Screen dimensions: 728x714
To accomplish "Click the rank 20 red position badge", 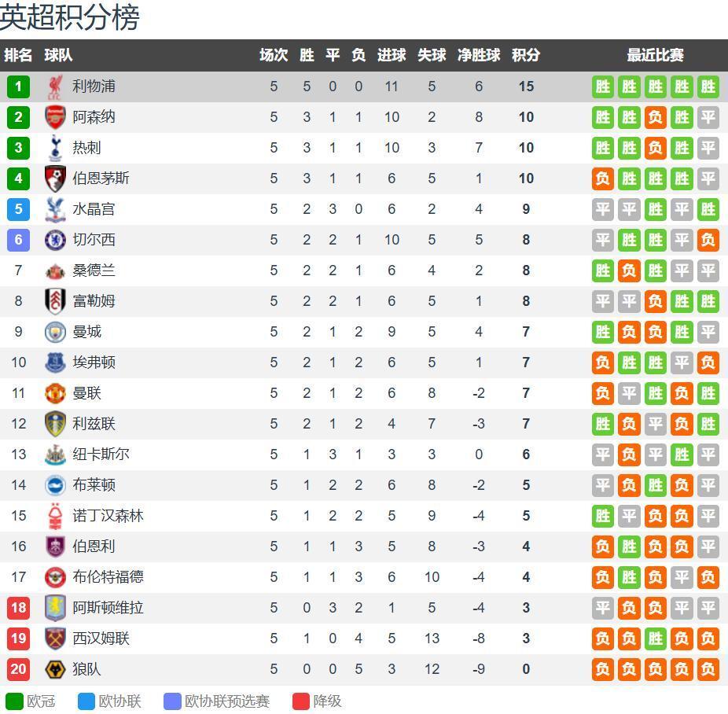I will (18, 669).
